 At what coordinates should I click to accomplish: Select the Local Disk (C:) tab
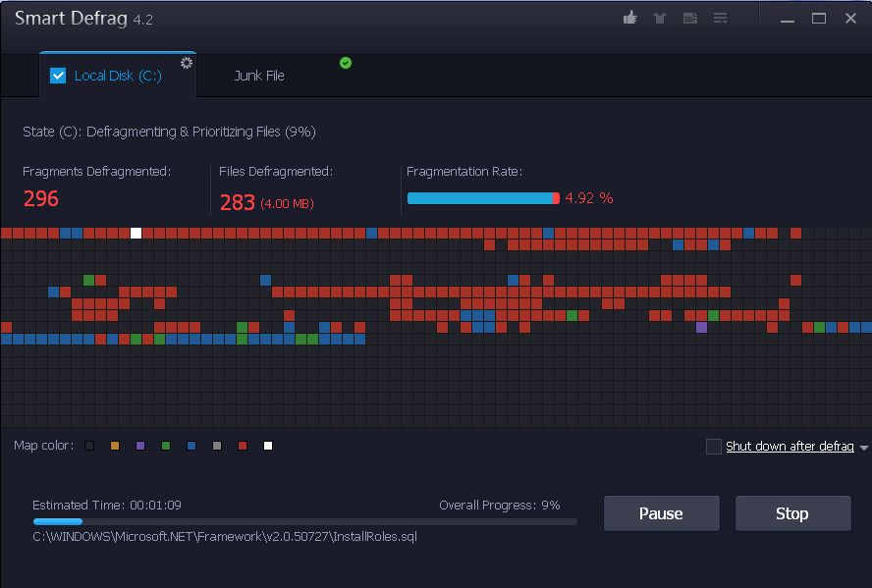coord(118,75)
